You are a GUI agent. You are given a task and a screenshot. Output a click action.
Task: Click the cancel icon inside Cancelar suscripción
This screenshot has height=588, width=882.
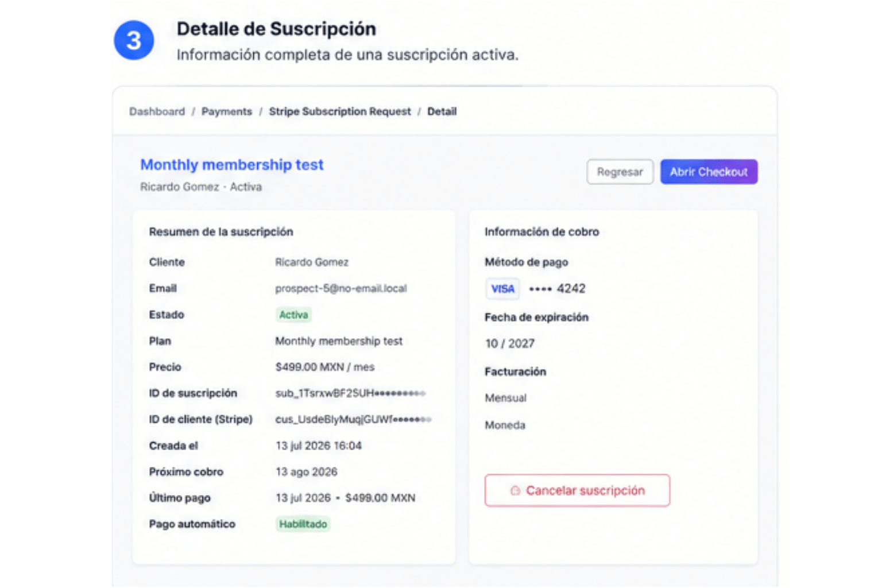515,490
